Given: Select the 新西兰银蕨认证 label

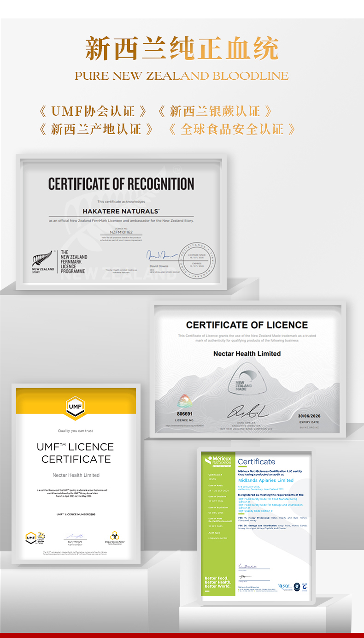Looking at the screenshot, I should click(x=215, y=111).
